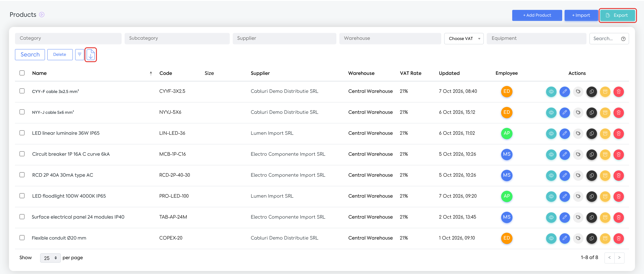Select the LED linear luminaire 36W IP65 checkbox
Screen dimensions: 644x274
click(22, 133)
